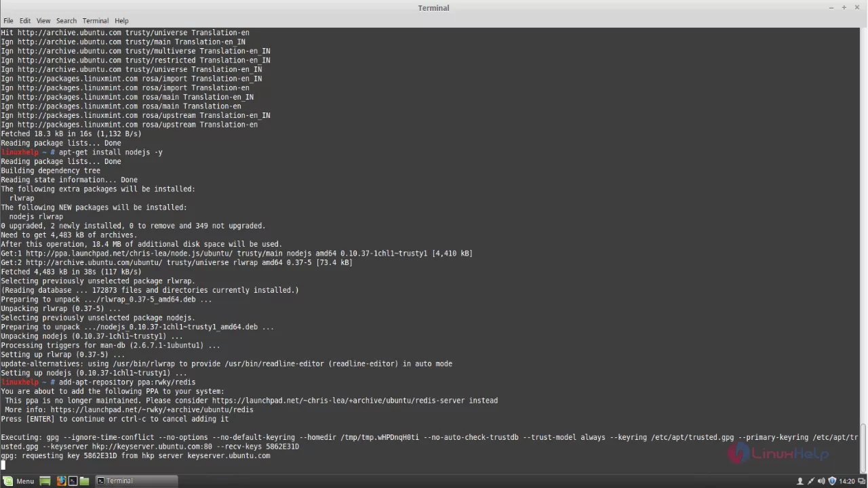This screenshot has height=488, width=868.
Task: Close the Terminal window
Action: click(x=857, y=7)
